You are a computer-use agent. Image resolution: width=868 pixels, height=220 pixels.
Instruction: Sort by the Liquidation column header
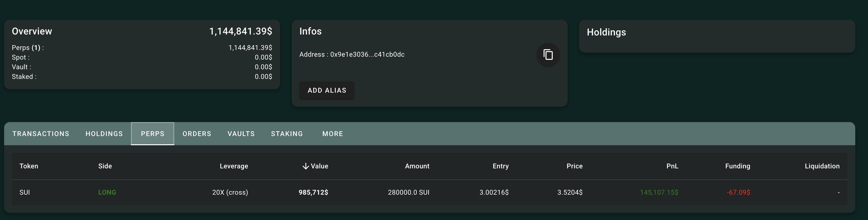tap(822, 166)
